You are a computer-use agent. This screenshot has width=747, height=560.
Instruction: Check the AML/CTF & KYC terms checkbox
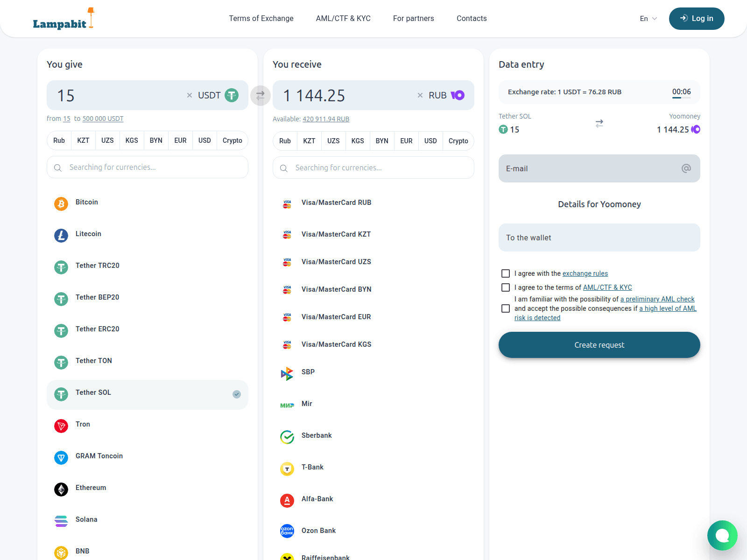pos(506,287)
